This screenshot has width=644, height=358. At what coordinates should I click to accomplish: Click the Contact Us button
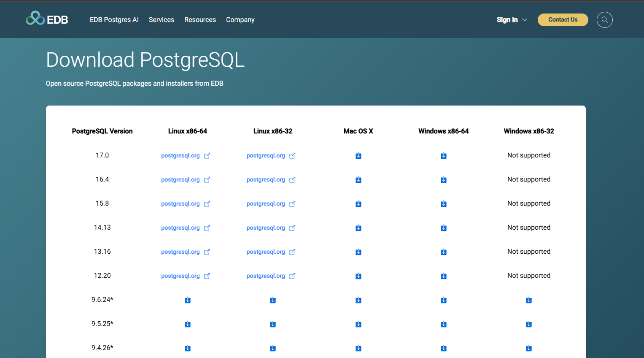point(563,20)
